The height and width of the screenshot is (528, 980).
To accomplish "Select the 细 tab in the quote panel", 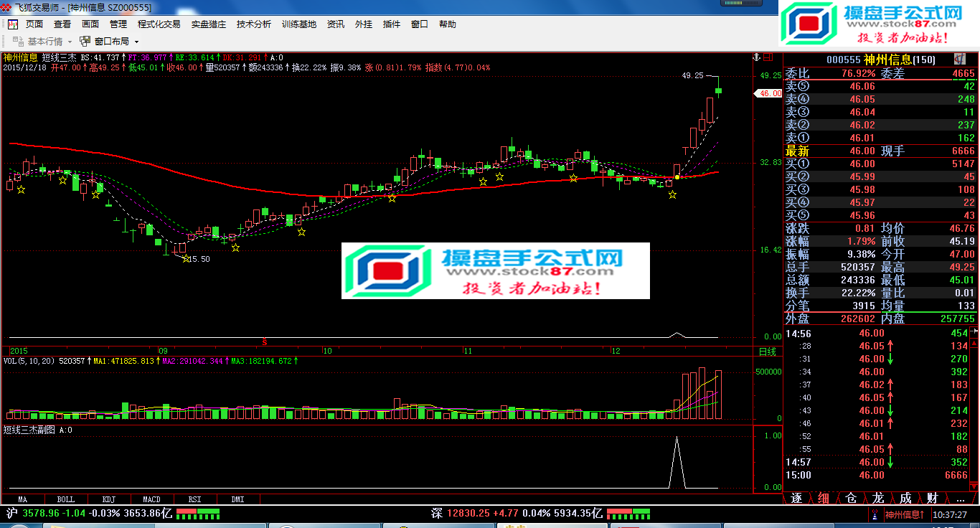I will click(824, 498).
